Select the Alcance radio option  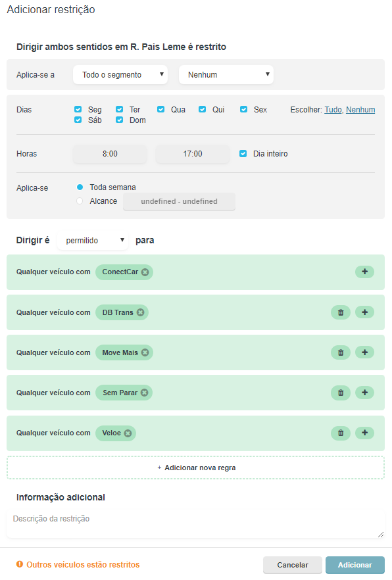pyautogui.click(x=80, y=201)
